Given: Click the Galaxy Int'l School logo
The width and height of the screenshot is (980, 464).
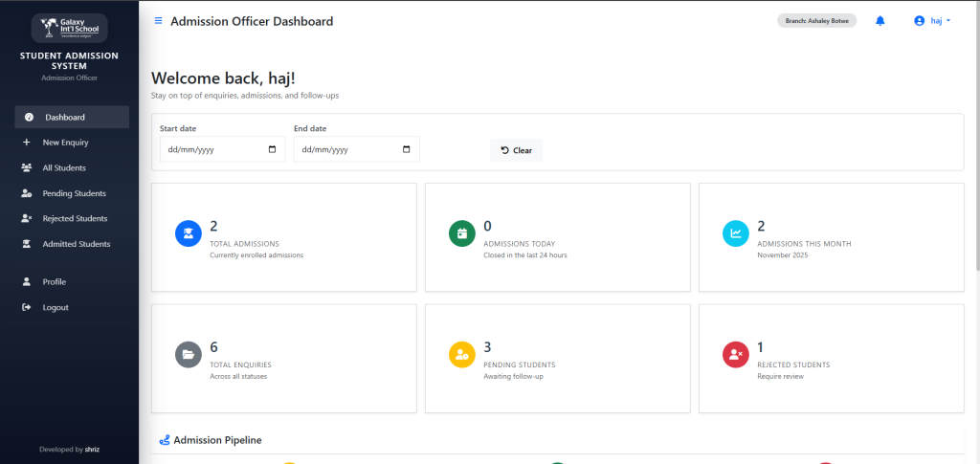Looking at the screenshot, I should point(69,28).
